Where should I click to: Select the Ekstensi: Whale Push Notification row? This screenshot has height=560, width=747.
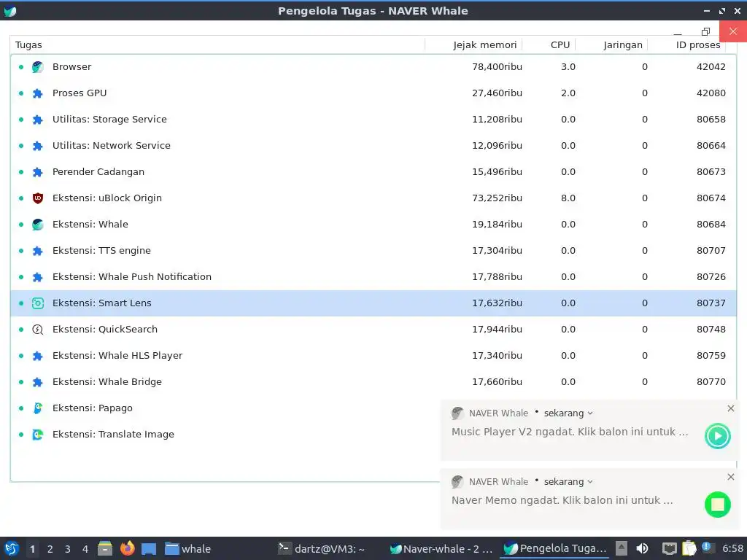click(373, 276)
